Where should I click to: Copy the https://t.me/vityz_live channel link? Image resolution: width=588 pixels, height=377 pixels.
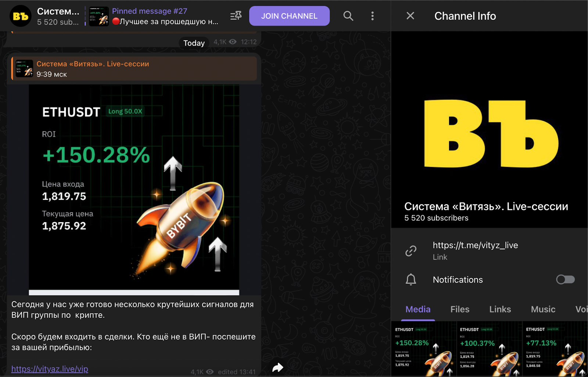pyautogui.click(x=475, y=245)
